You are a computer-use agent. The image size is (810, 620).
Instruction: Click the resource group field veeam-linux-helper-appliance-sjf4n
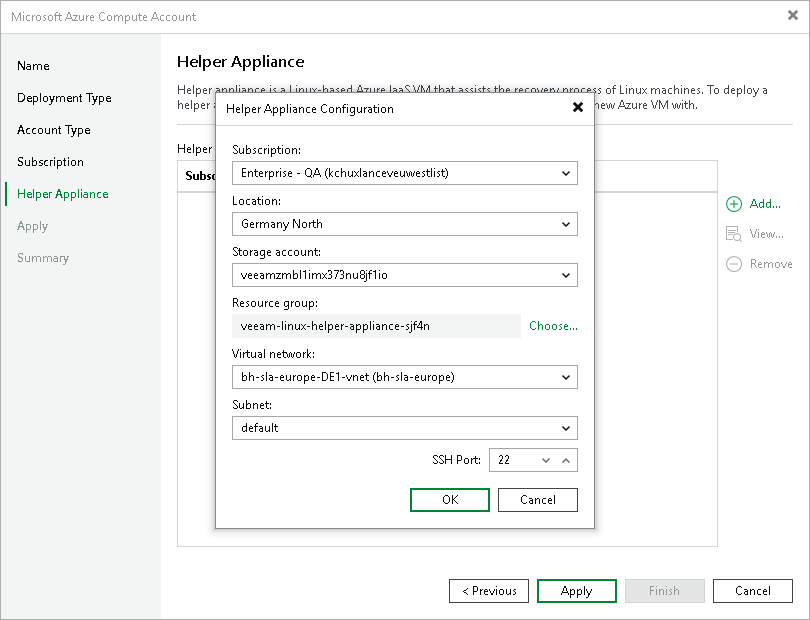coord(376,326)
